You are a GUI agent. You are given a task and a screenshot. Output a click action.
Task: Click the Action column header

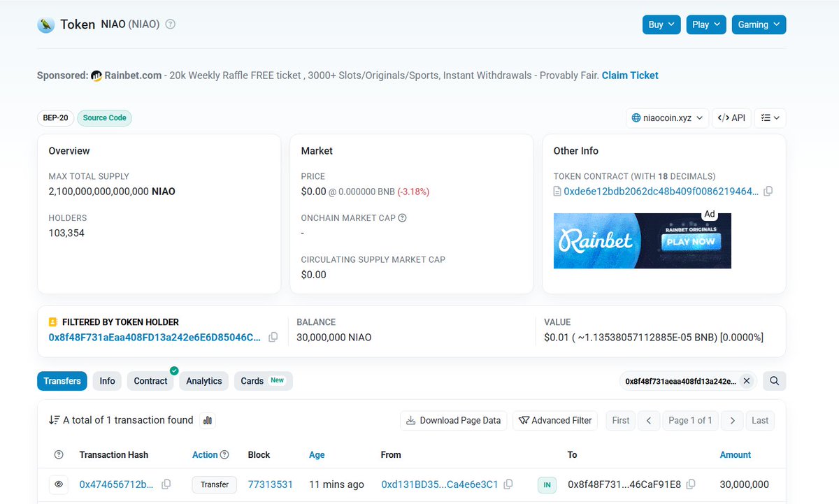pos(205,454)
